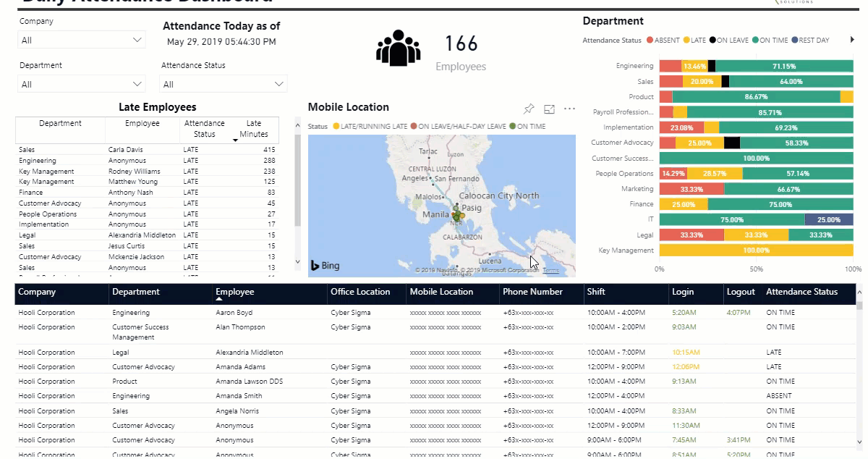Sort table by Phone Number header
Screen dimensions: 868x459
pos(532,292)
